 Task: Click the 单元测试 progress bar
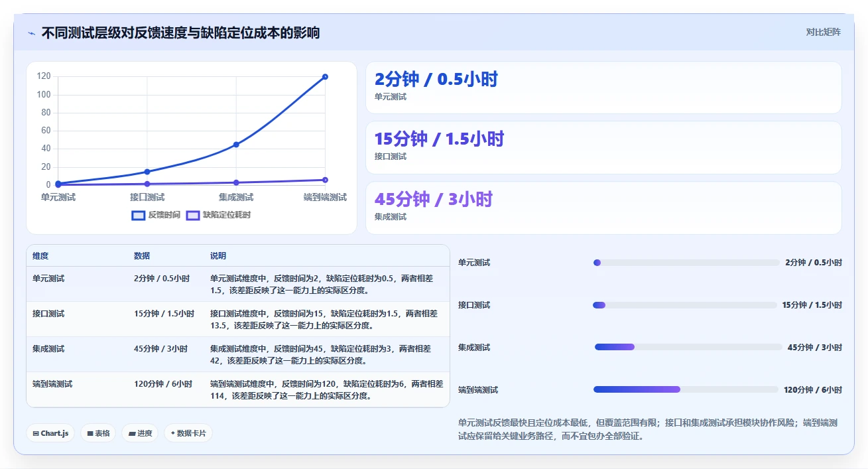tap(686, 263)
